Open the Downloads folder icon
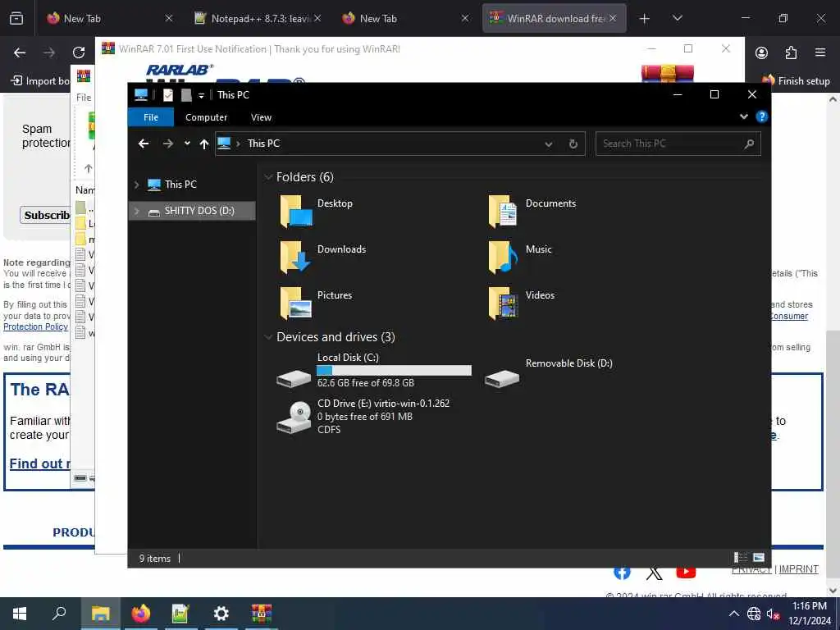The height and width of the screenshot is (630, 840). point(295,257)
